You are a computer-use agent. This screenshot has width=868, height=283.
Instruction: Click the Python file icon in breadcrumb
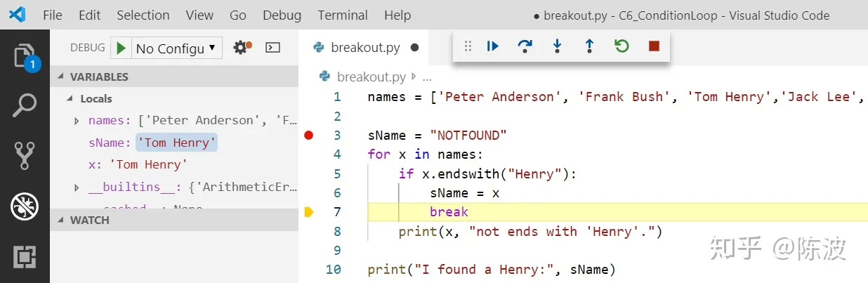(324, 77)
